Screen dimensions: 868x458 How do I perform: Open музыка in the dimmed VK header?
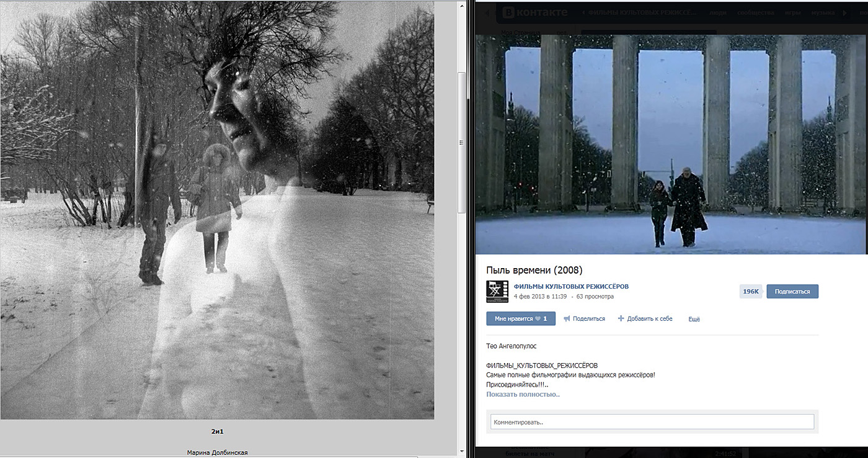[823, 13]
